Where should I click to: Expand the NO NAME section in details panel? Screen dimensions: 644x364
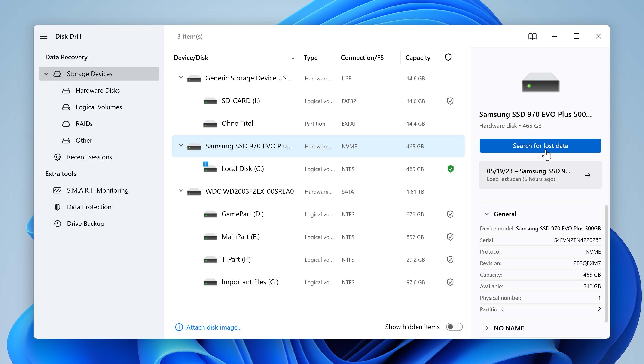tap(487, 328)
